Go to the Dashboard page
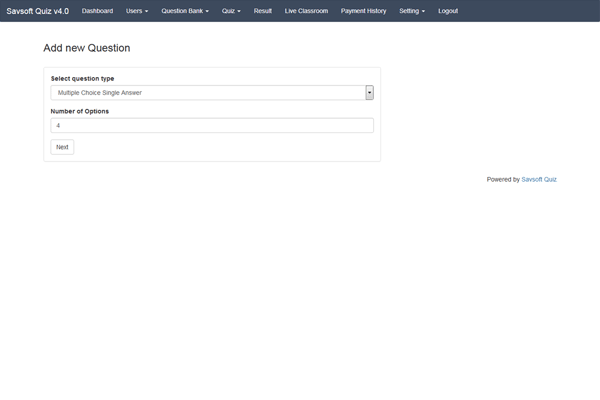600x400 pixels. [97, 11]
